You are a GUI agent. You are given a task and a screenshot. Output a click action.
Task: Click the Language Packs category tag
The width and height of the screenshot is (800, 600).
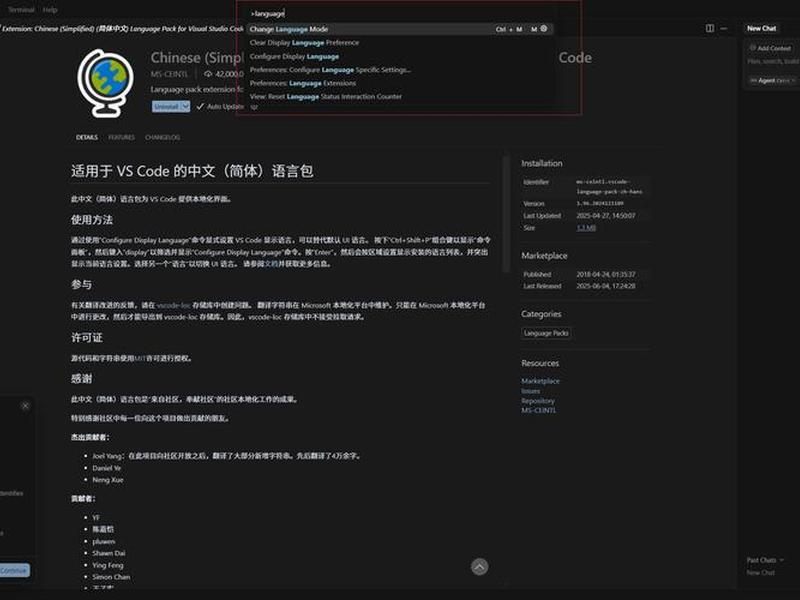[546, 333]
